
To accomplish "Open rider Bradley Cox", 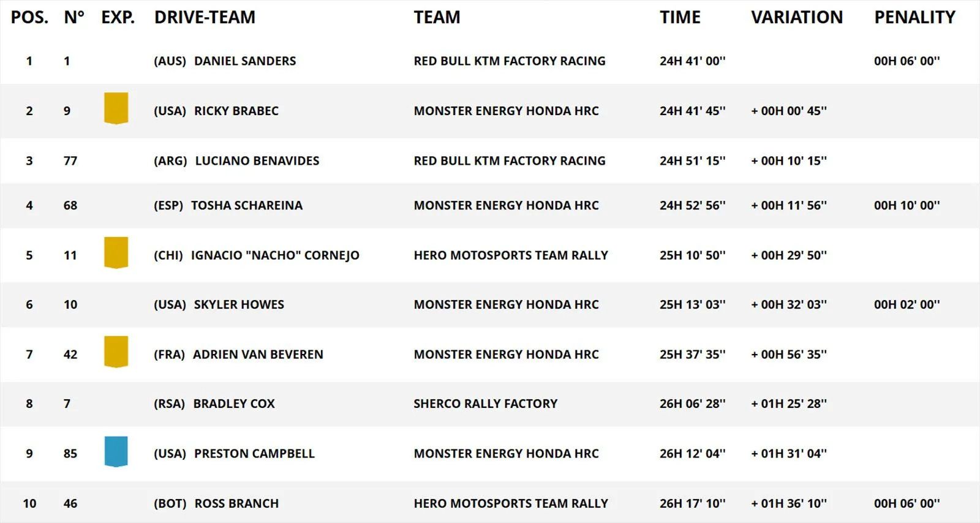I will click(234, 404).
